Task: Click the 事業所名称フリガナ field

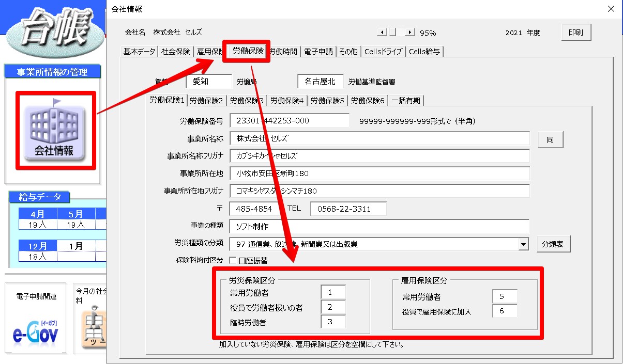Action: pyautogui.click(x=380, y=156)
